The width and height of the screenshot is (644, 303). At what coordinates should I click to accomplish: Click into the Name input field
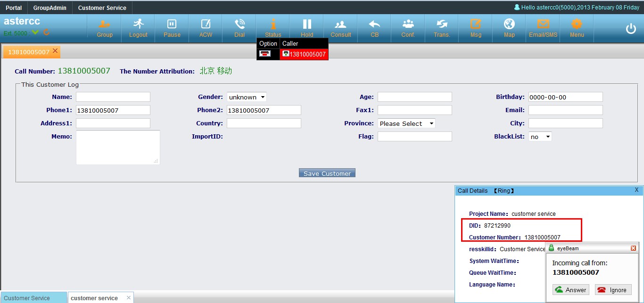tap(113, 97)
